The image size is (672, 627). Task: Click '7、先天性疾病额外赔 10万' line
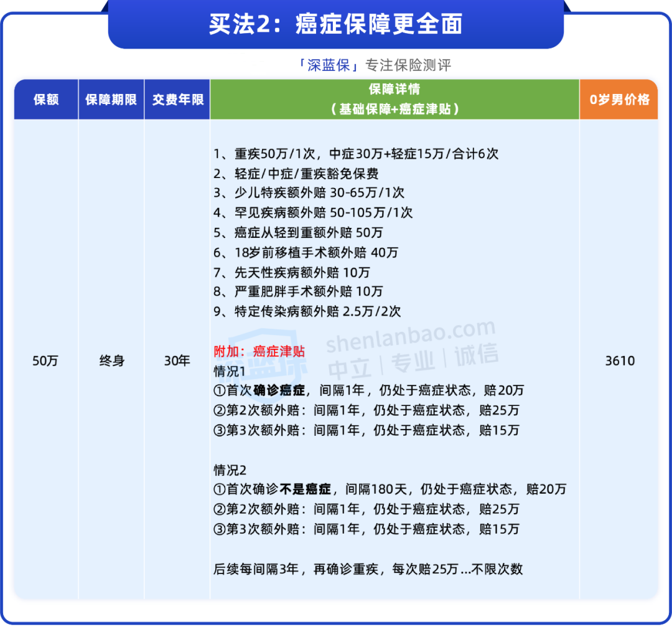(291, 272)
